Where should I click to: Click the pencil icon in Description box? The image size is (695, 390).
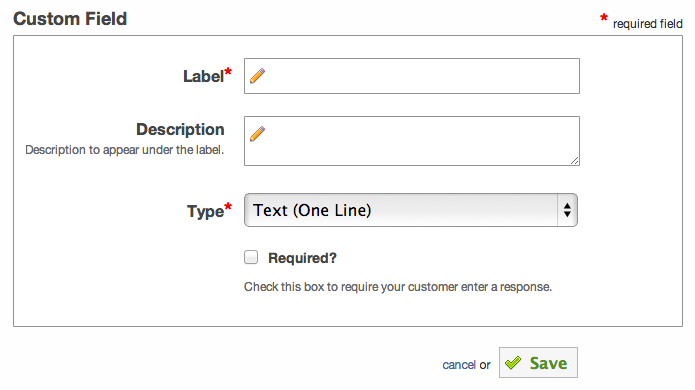click(x=258, y=134)
